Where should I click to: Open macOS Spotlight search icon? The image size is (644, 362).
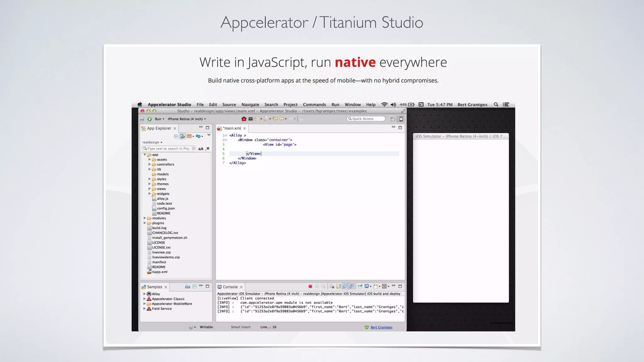tap(496, 104)
